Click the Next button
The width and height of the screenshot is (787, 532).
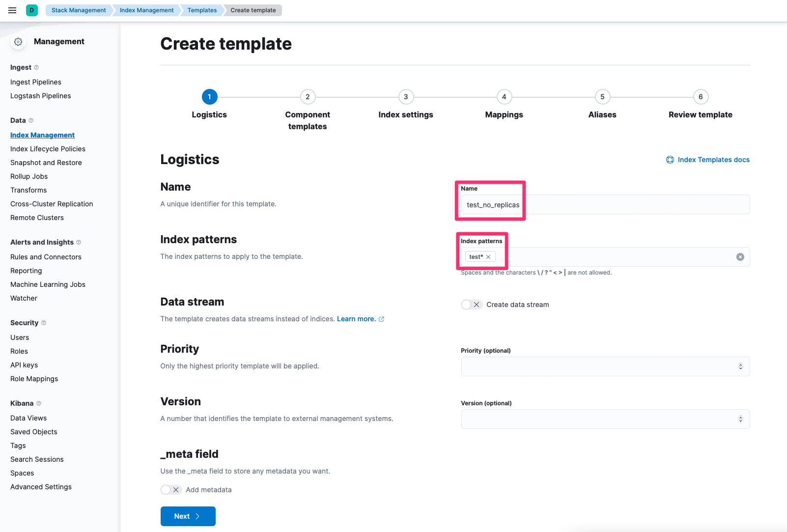[188, 516]
